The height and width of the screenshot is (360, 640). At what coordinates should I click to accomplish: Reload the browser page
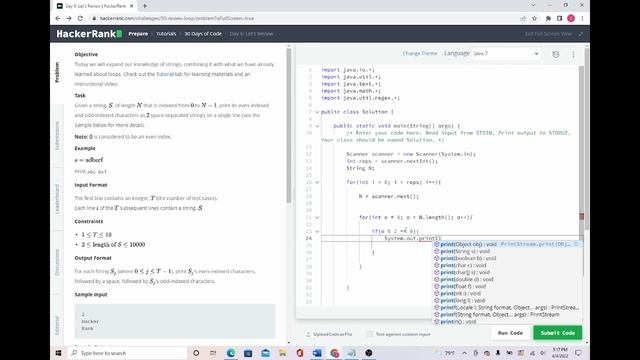pos(80,18)
